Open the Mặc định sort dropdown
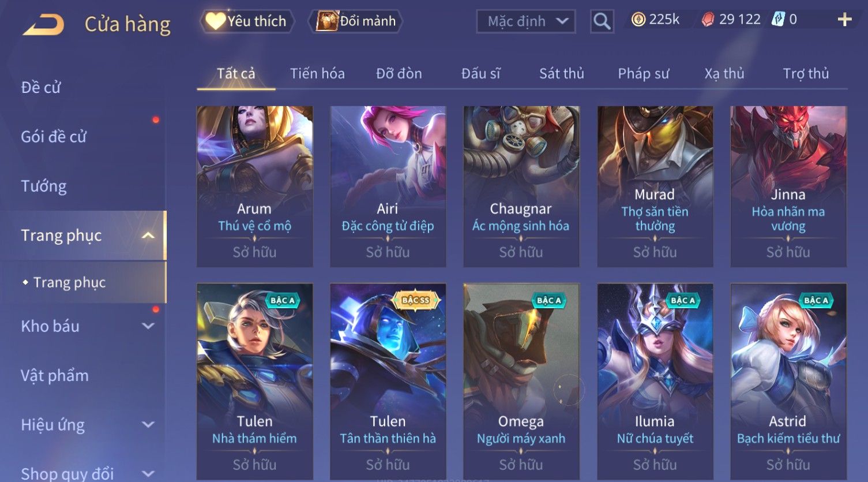 (x=526, y=21)
